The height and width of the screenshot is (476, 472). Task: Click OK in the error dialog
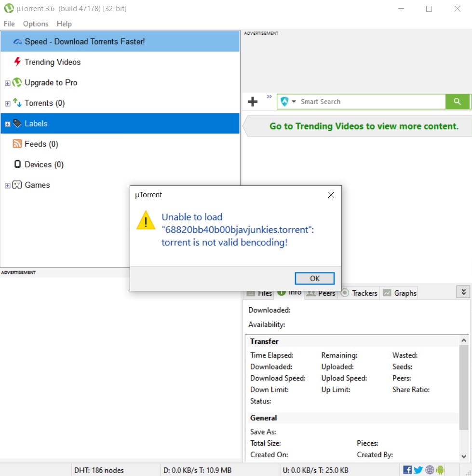(x=314, y=278)
